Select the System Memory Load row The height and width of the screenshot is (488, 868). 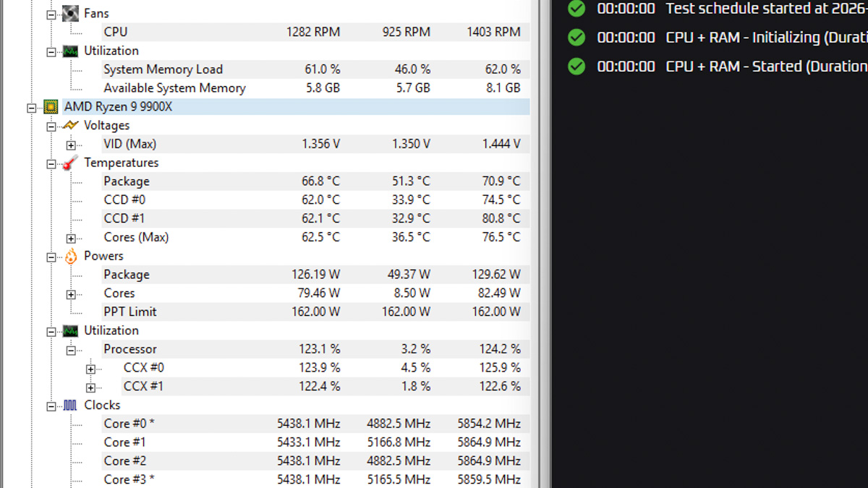pos(315,69)
